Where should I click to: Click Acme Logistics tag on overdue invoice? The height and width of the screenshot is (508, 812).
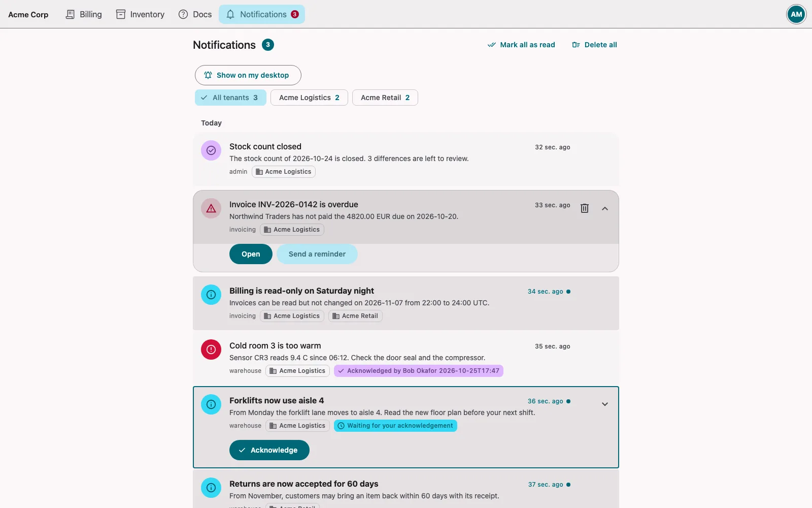point(292,230)
